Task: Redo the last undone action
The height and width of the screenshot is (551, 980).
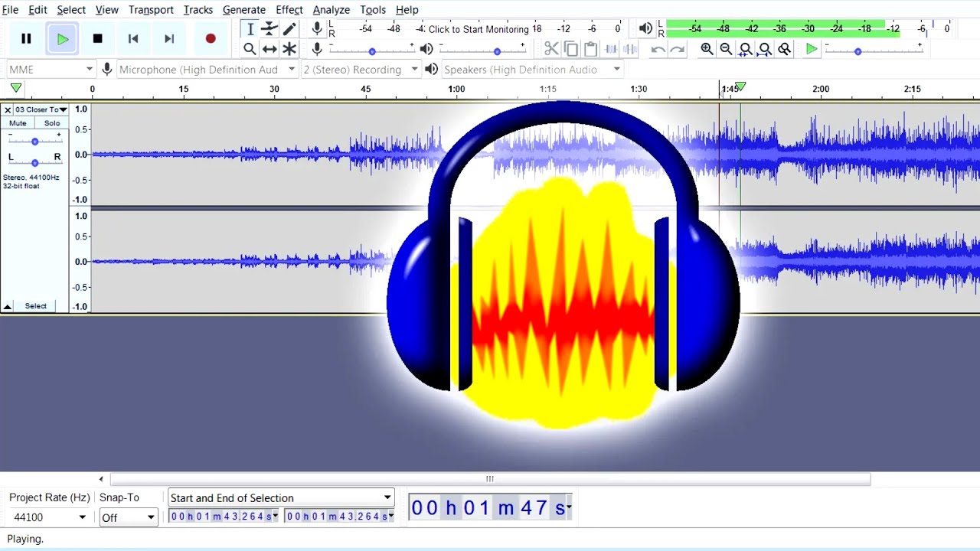Action: (678, 49)
